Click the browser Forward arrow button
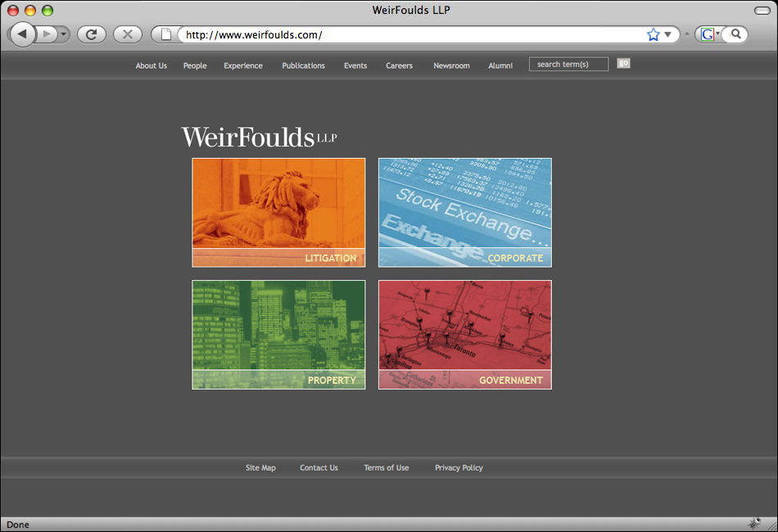 coord(47,34)
